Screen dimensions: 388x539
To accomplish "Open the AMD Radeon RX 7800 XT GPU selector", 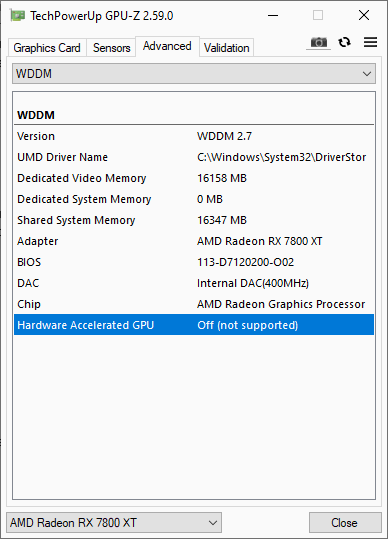I will (x=114, y=522).
